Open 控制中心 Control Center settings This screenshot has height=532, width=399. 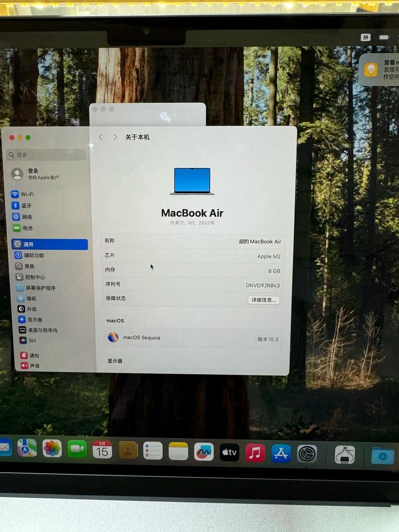tap(31, 277)
